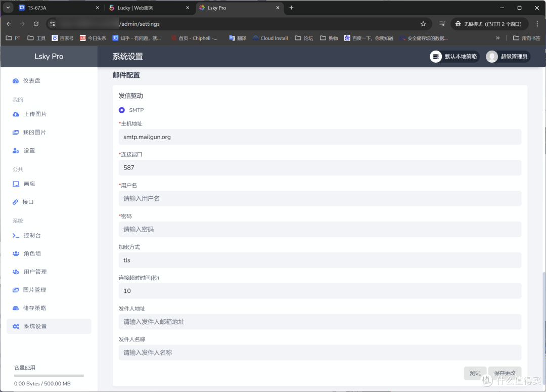Open the PT bookmarks folder

click(13, 38)
